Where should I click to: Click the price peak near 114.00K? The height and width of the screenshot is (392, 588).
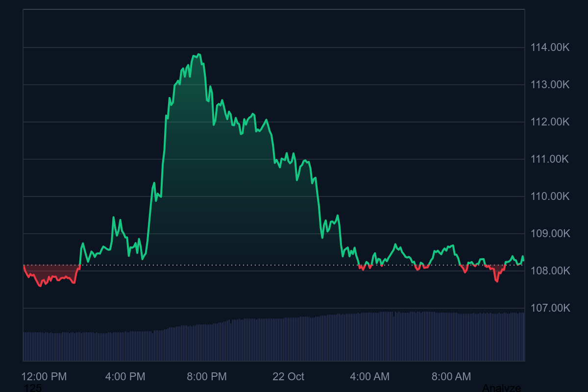pyautogui.click(x=198, y=54)
